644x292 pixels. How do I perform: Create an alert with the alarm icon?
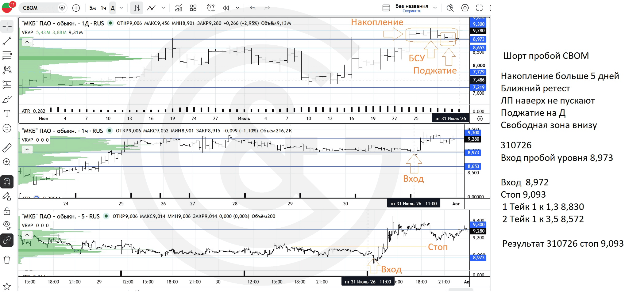tap(211, 8)
